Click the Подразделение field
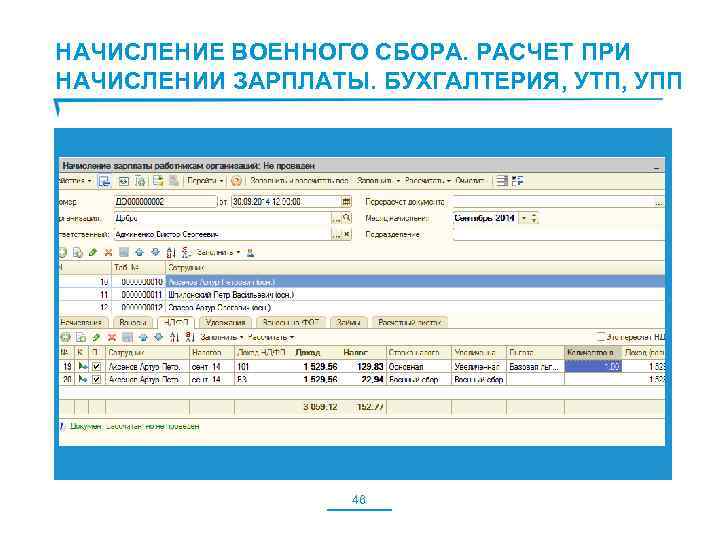 tap(559, 235)
